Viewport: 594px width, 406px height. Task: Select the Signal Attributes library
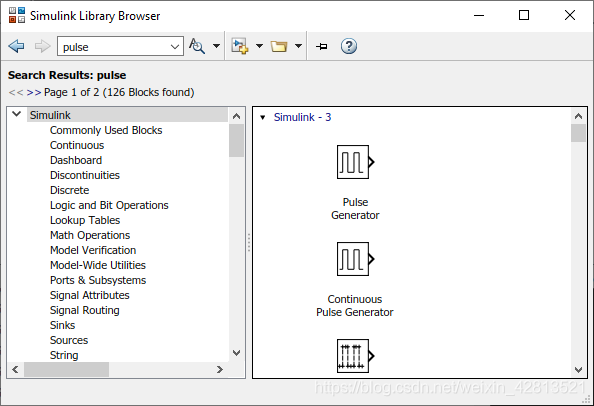tap(90, 295)
